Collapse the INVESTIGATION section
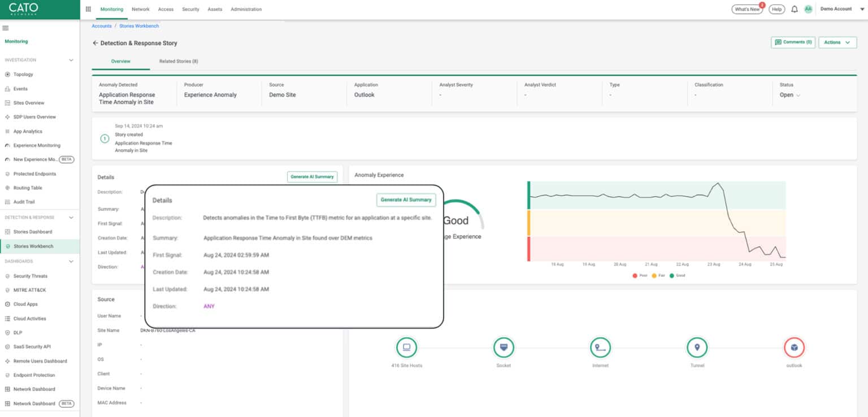 point(70,59)
